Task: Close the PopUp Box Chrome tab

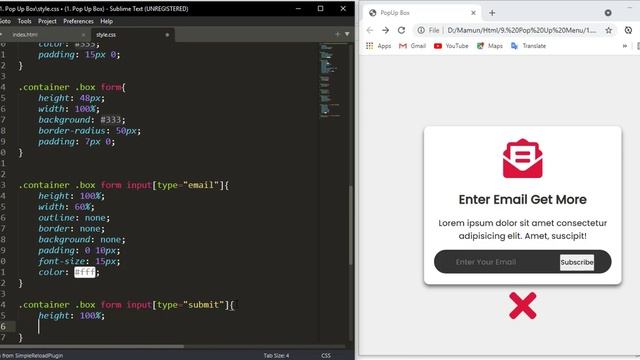Action: pos(473,13)
